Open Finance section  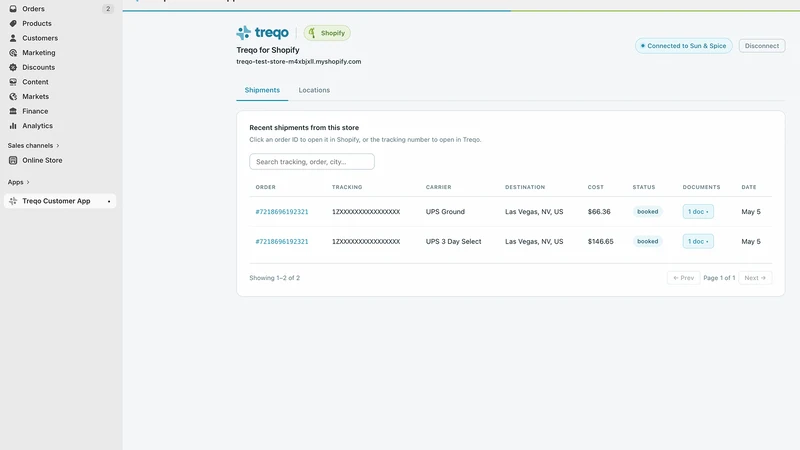tap(35, 111)
